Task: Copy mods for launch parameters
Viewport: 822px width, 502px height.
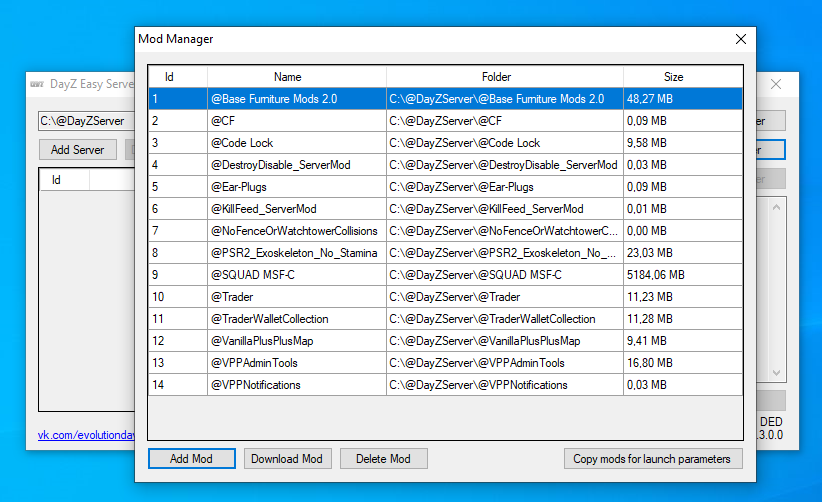Action: tap(653, 459)
